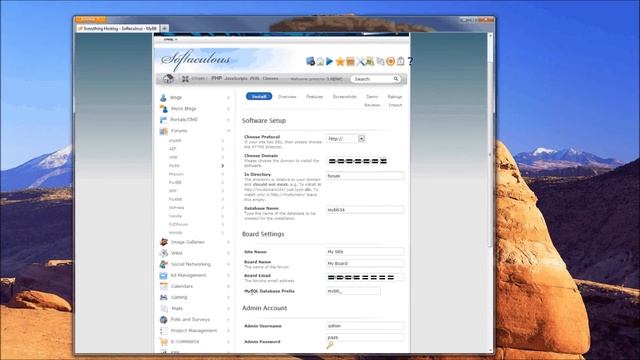The height and width of the screenshot is (360, 640).
Task: Open the Import tab
Action: 395,105
